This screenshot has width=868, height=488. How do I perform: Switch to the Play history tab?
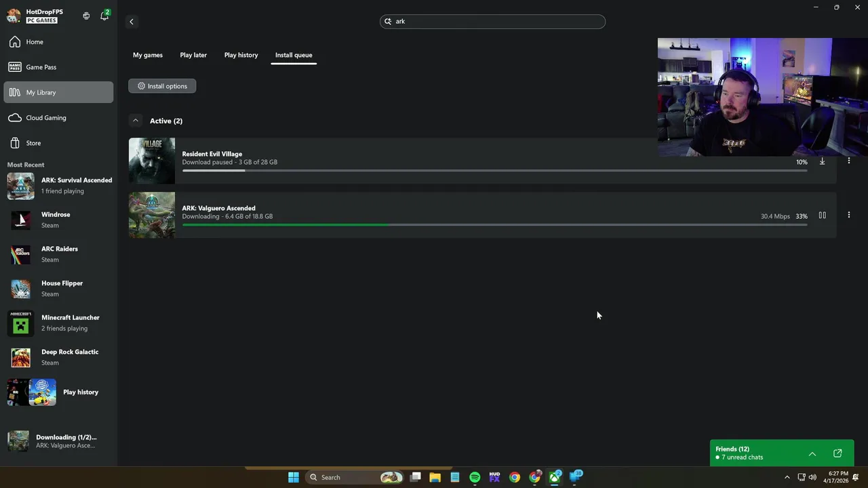(x=241, y=55)
